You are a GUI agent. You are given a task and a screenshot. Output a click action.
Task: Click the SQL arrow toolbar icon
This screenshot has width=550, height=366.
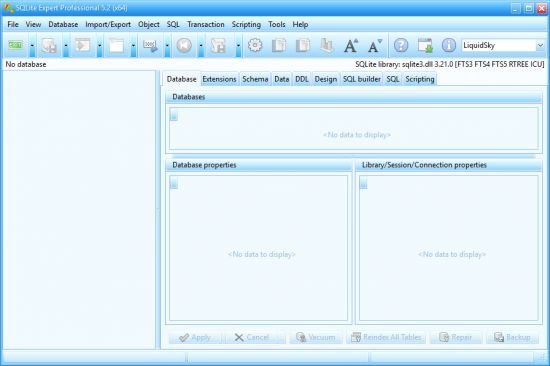(x=150, y=46)
